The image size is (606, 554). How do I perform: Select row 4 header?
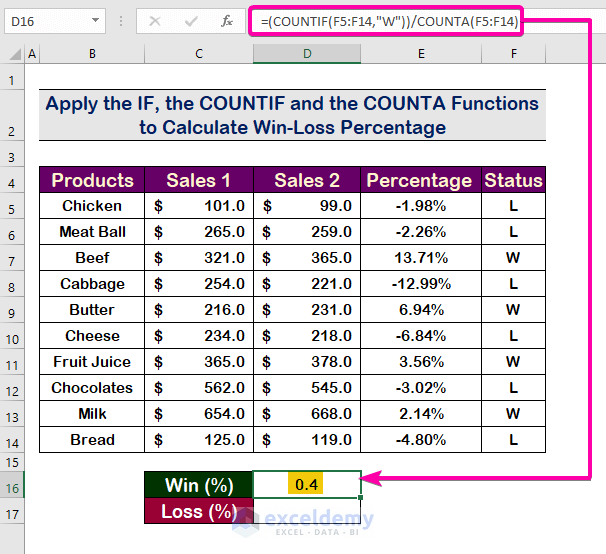(x=12, y=181)
